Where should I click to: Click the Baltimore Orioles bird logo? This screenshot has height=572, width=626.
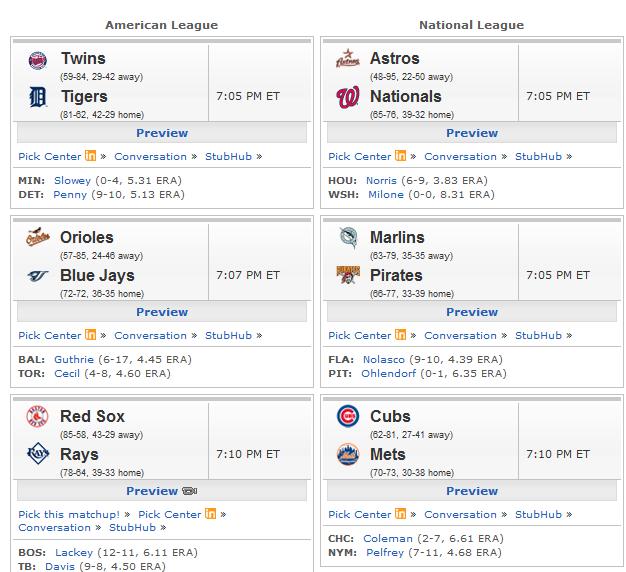(38, 237)
